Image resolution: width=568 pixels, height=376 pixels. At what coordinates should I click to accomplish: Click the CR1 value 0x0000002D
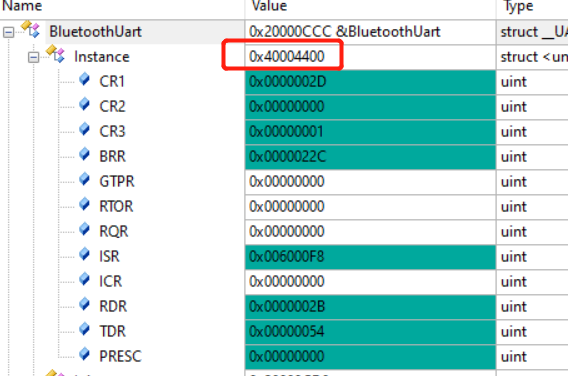[370, 82]
